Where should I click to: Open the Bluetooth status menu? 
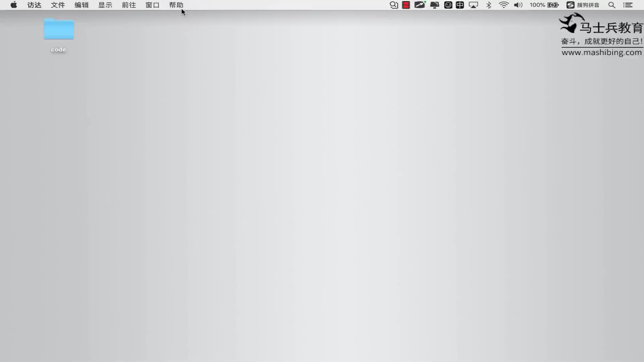point(489,5)
